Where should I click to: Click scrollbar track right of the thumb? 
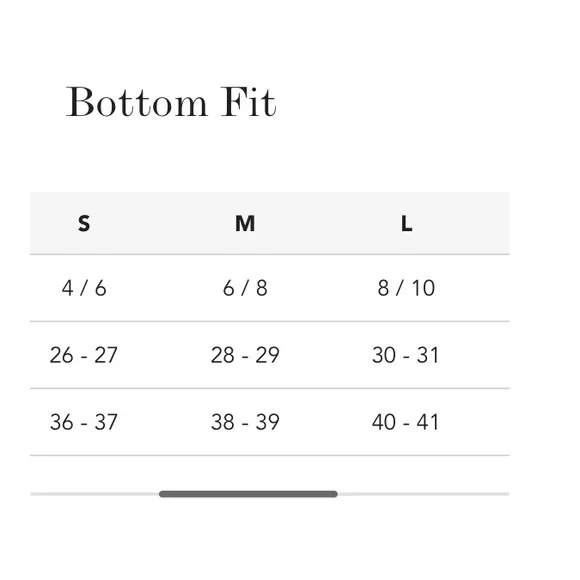click(x=424, y=494)
